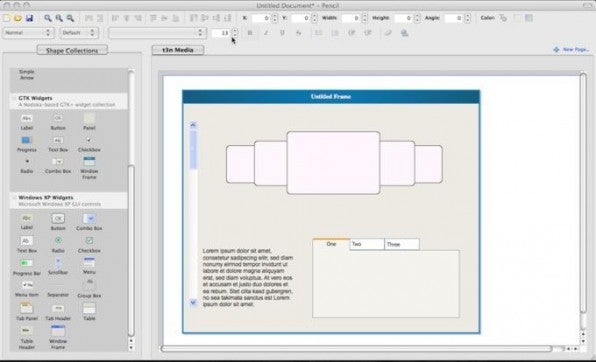The width and height of the screenshot is (596, 362).
Task: Select the Tab Panel shape
Action: tap(27, 312)
